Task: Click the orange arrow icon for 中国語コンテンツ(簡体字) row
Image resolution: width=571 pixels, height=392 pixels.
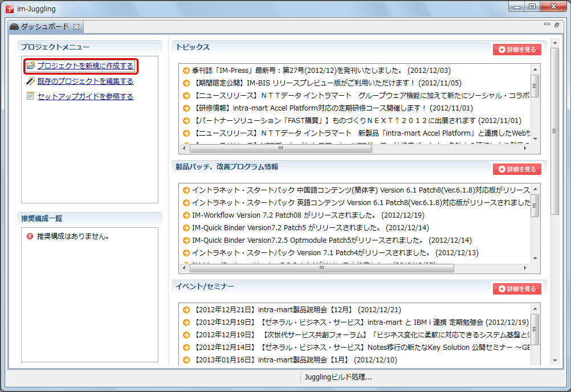Action: click(186, 190)
